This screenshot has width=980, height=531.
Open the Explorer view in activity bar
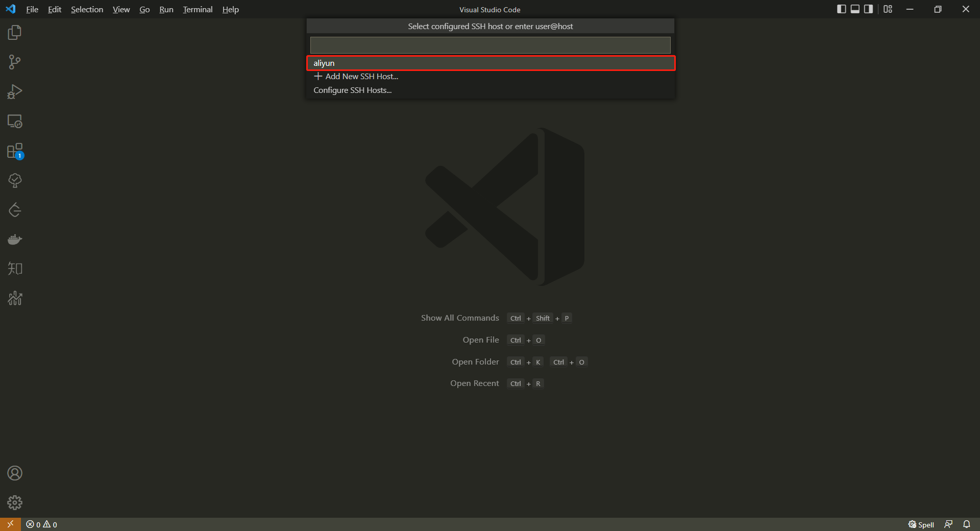[15, 33]
